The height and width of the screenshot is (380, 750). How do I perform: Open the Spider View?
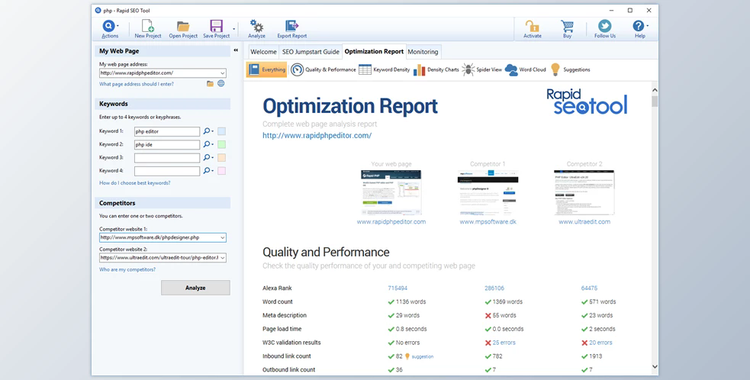pos(482,70)
